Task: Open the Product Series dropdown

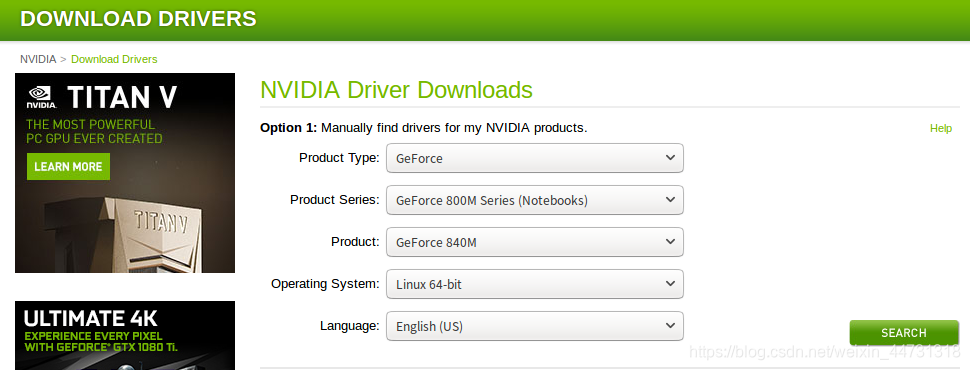Action: [x=534, y=200]
